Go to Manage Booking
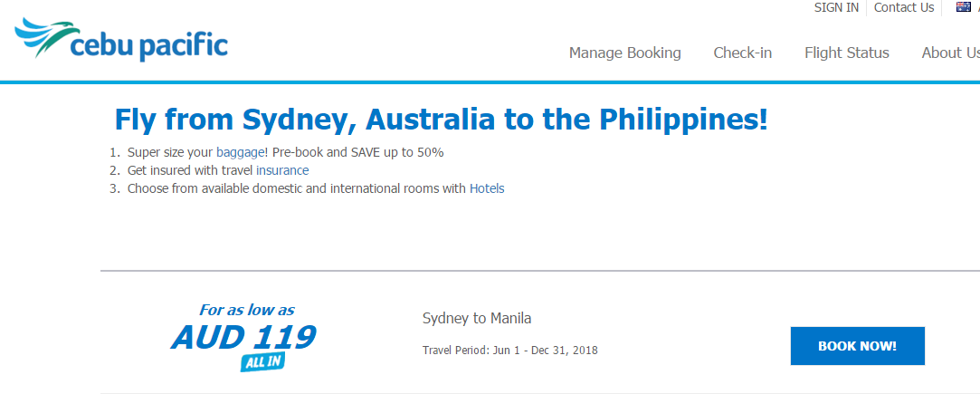Viewport: 980px width, 394px height. point(625,53)
